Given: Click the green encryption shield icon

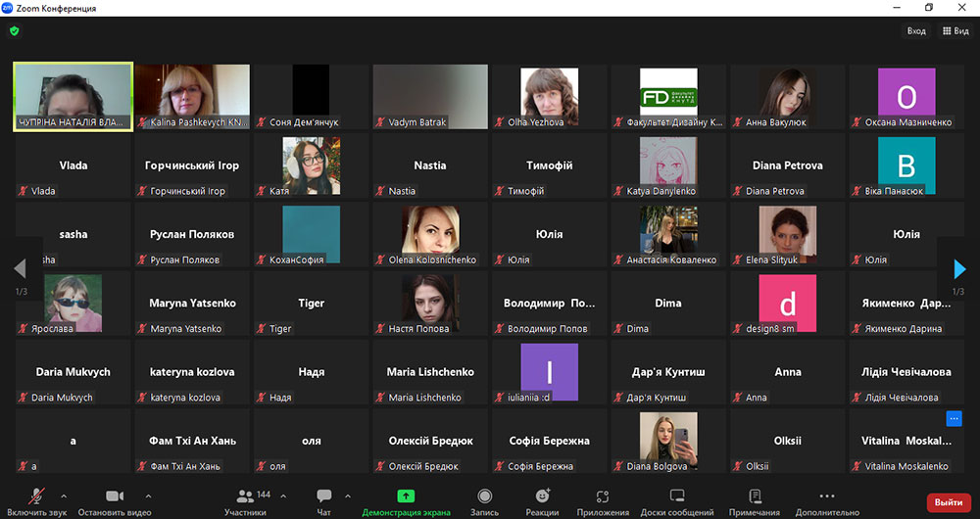Looking at the screenshot, I should [15, 30].
